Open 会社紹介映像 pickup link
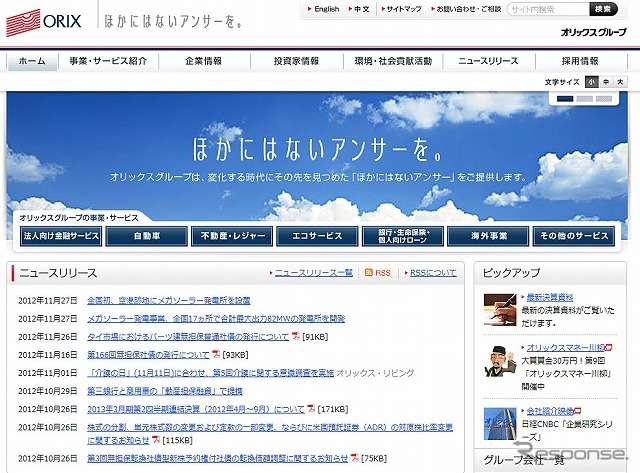Viewport: 640px width, 473px height. pos(550,411)
